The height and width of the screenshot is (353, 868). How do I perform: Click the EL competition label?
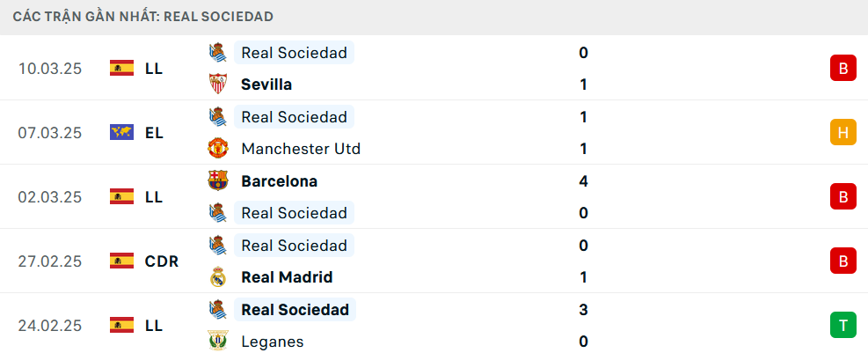pyautogui.click(x=154, y=133)
